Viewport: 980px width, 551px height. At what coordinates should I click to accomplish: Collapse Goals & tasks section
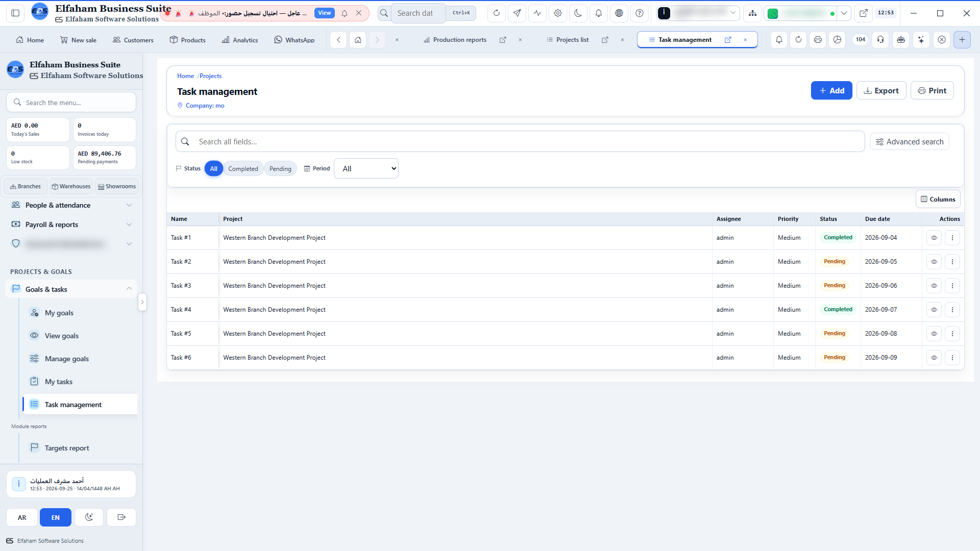pos(71,289)
